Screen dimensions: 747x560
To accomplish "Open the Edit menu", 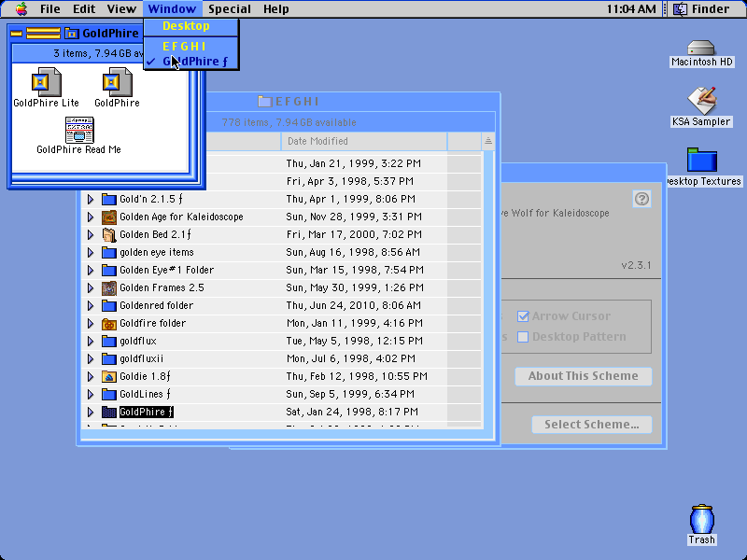I will [x=84, y=9].
